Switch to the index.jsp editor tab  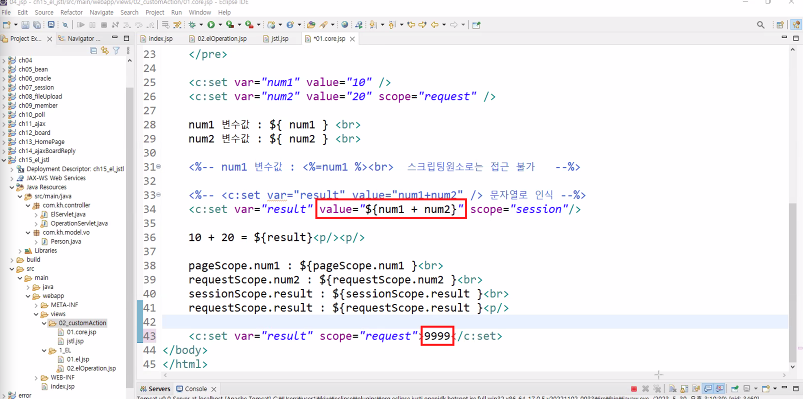pyautogui.click(x=157, y=39)
